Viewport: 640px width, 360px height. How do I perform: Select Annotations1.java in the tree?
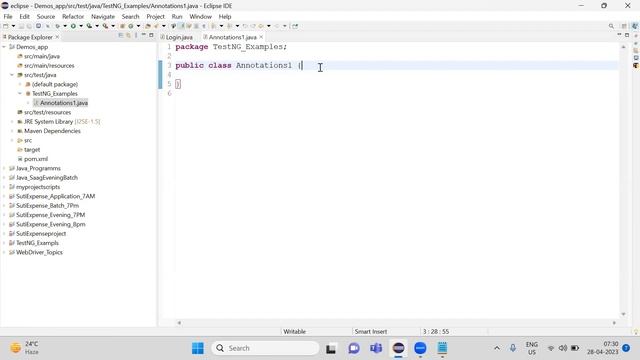[x=64, y=103]
